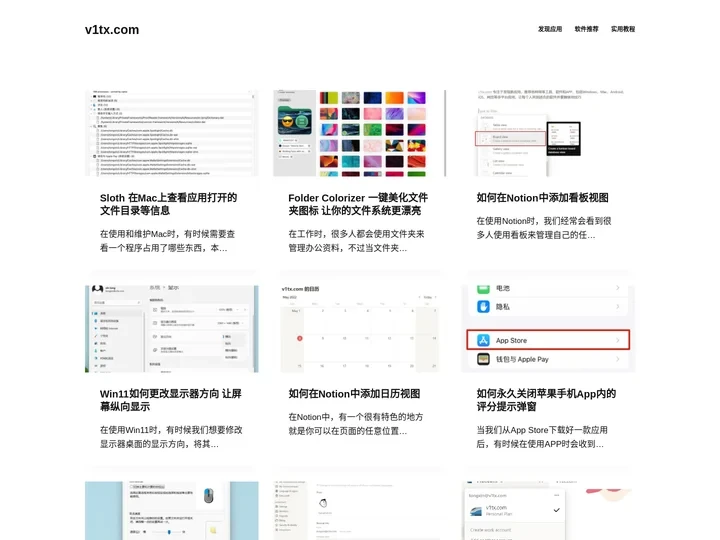Click excerpt starting 在使用Notion时

tap(544, 228)
